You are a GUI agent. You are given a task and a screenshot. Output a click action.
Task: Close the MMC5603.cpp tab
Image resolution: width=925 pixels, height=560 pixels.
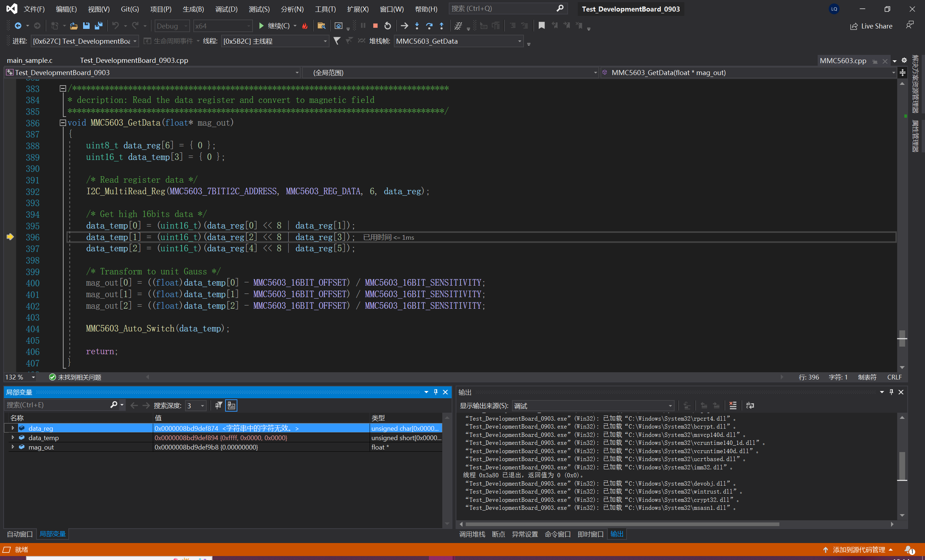(x=885, y=61)
